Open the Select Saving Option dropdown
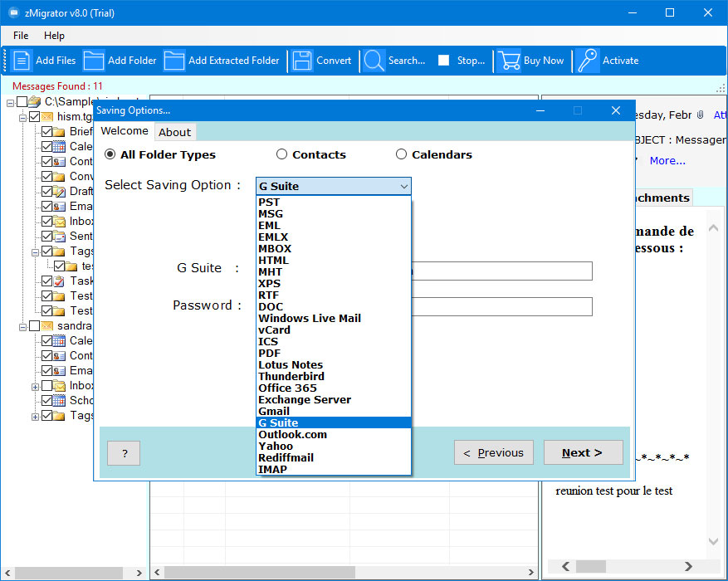Image resolution: width=728 pixels, height=581 pixels. 334,186
